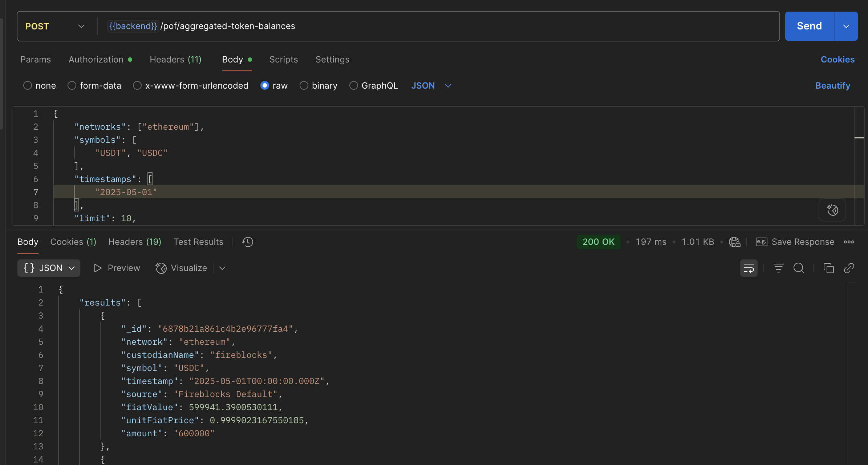The image size is (868, 465).
Task: Click the response history clock icon
Action: 248,242
